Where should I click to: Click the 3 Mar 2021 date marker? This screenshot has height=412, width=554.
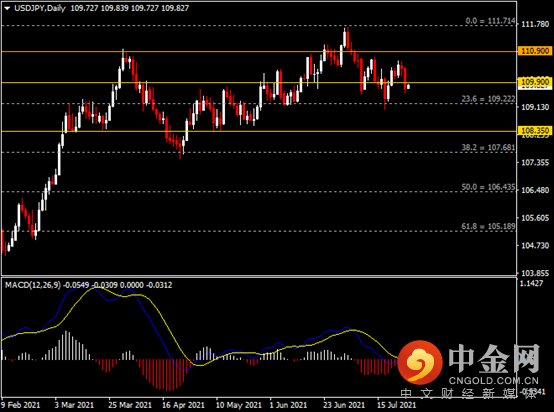tap(74, 405)
